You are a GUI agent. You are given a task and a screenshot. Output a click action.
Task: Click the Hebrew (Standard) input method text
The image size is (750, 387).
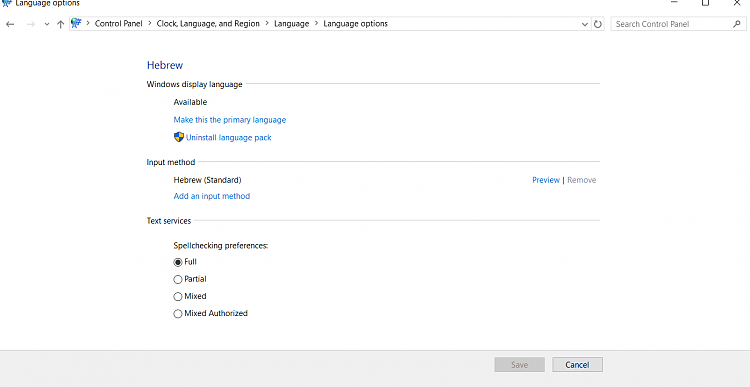coord(208,180)
